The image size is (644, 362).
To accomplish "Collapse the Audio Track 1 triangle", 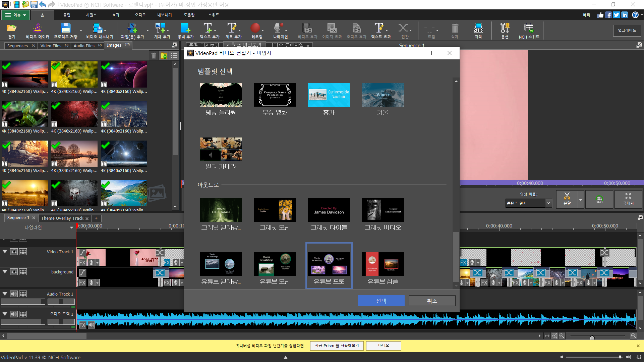I will (x=5, y=294).
